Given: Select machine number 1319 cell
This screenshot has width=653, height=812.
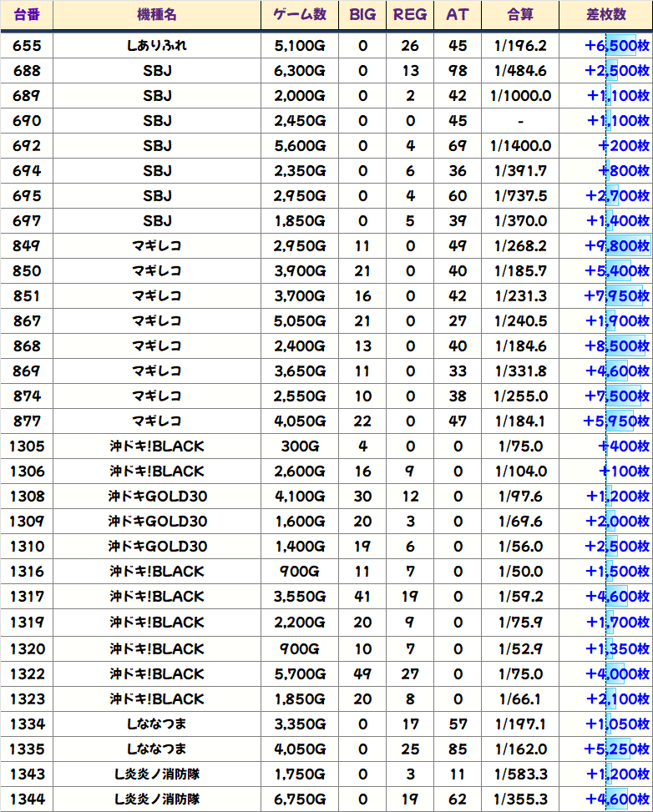Looking at the screenshot, I should (27, 622).
